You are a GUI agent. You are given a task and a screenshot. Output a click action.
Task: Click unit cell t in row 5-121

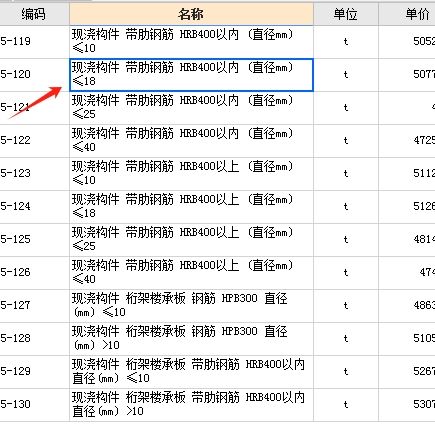tap(346, 108)
